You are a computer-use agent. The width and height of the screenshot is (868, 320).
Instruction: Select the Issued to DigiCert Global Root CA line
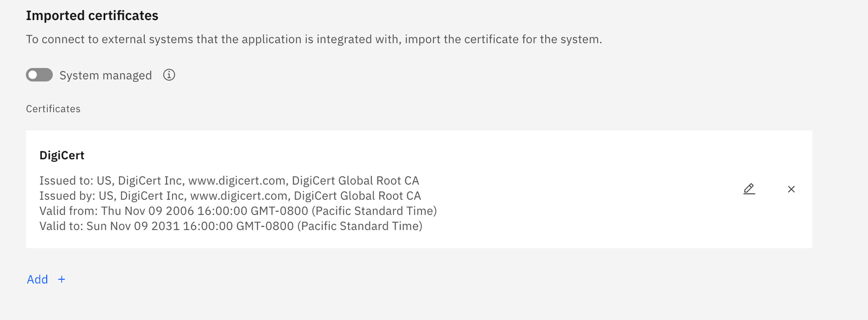(x=230, y=180)
